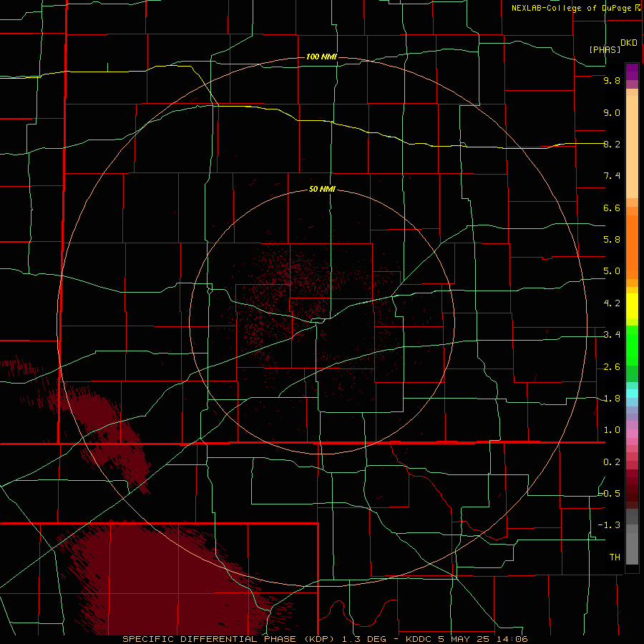Viewport: 644px width, 644px height.
Task: Click the purple segment of the color bar
Action: [632, 76]
